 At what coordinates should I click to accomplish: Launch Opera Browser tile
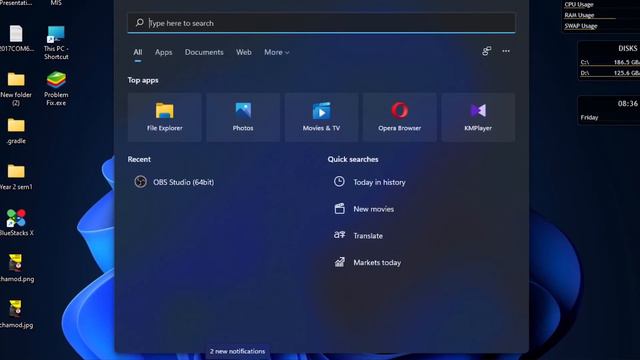point(400,117)
